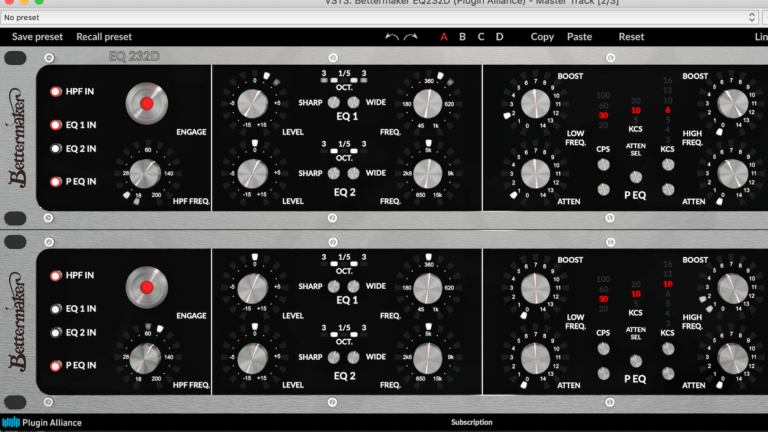Toggle EQ 2 IN on top unit
768x432 pixels.
tap(56, 148)
